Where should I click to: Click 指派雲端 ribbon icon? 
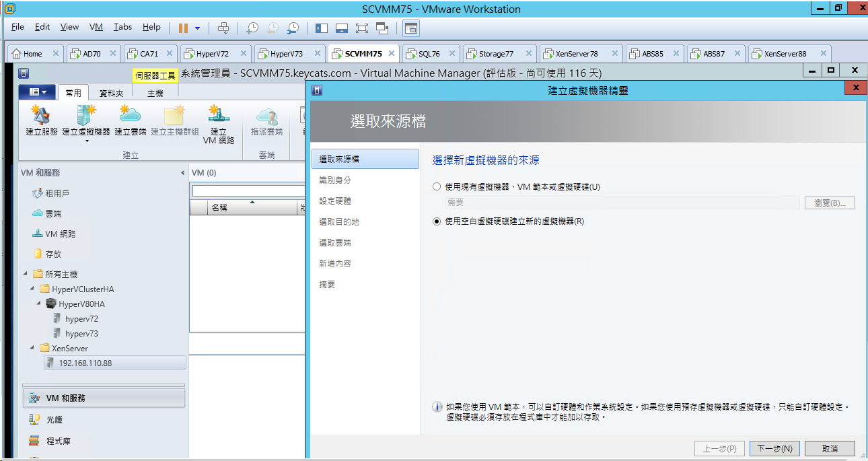pyautogui.click(x=267, y=122)
